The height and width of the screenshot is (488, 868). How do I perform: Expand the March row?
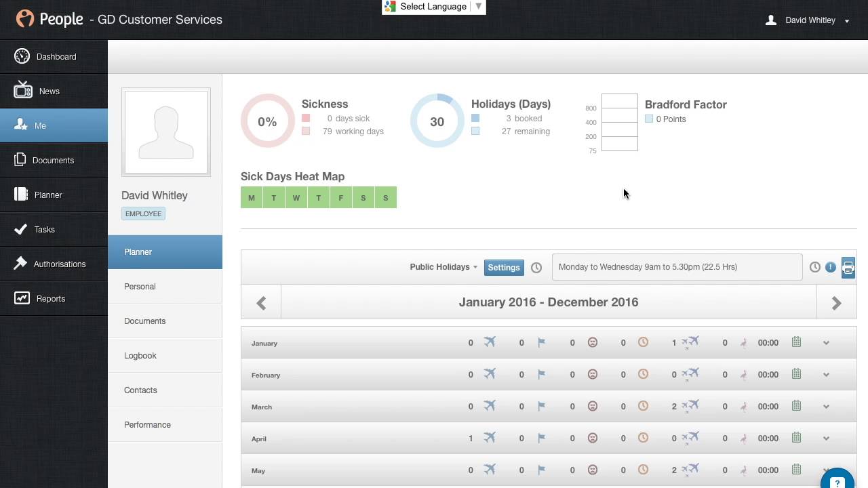point(826,407)
